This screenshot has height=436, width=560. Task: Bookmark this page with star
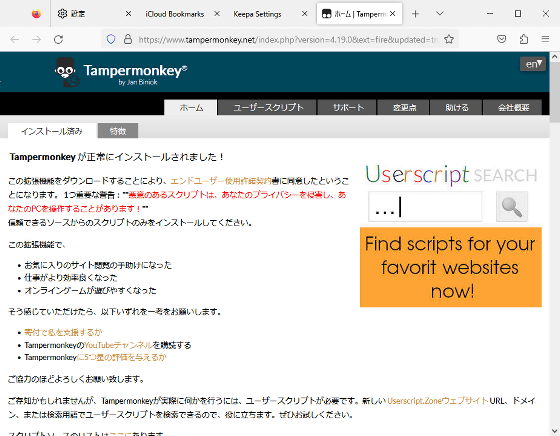(x=449, y=39)
